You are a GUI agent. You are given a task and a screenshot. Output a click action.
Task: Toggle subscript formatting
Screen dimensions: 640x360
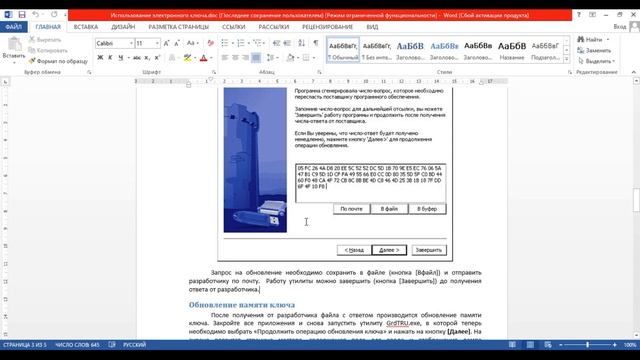(147, 58)
